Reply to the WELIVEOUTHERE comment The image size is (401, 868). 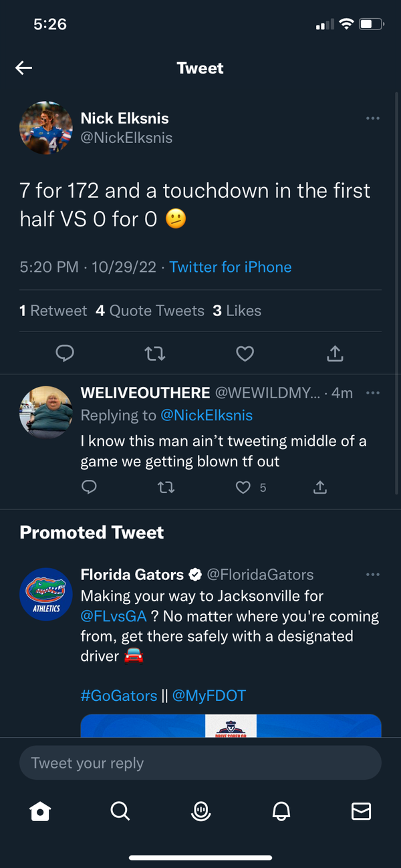(89, 488)
